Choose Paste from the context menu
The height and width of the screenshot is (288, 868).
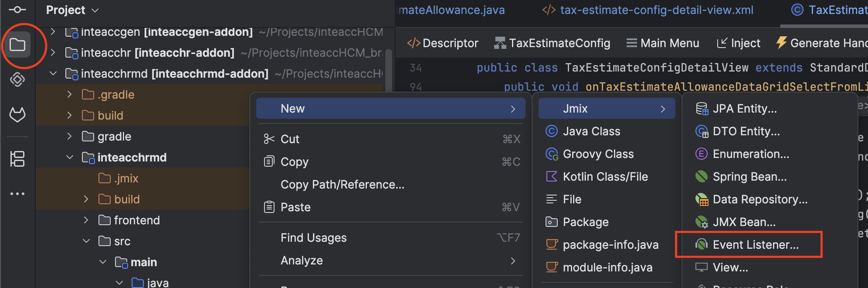[x=390, y=207]
